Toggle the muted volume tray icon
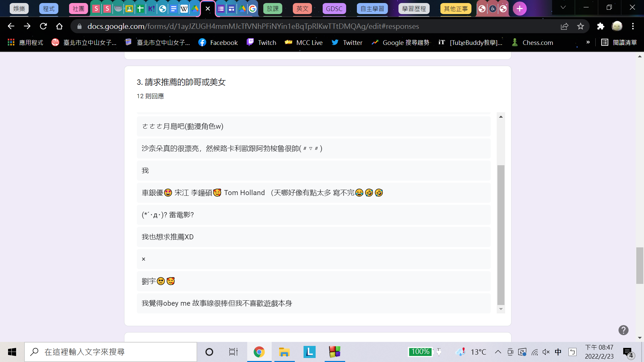The width and height of the screenshot is (644, 362). (x=546, y=352)
